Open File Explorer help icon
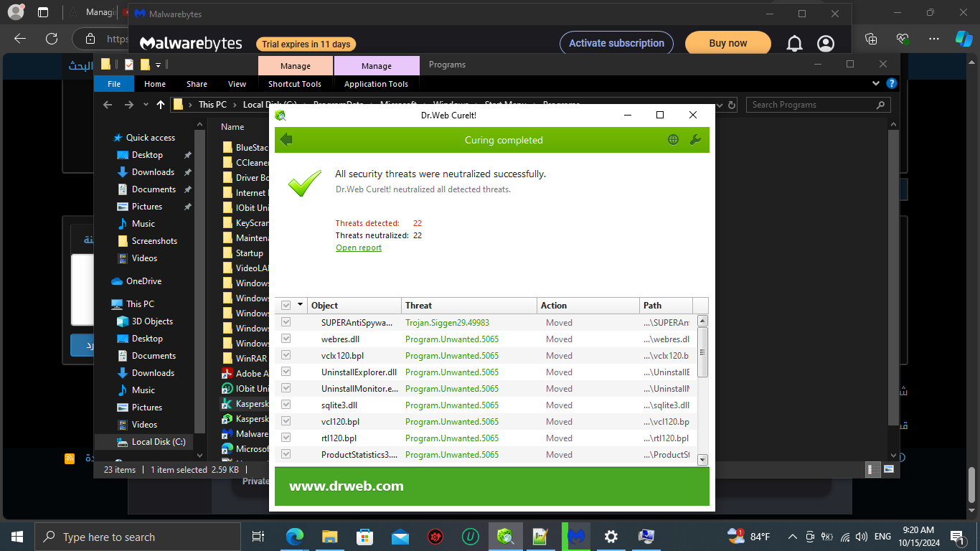Viewport: 980px width, 551px height. pyautogui.click(x=891, y=83)
